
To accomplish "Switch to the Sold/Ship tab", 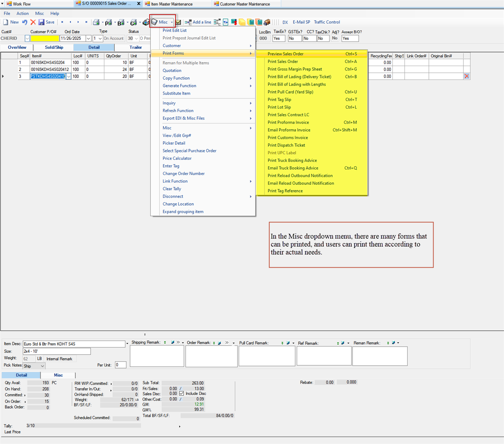I will (x=54, y=47).
